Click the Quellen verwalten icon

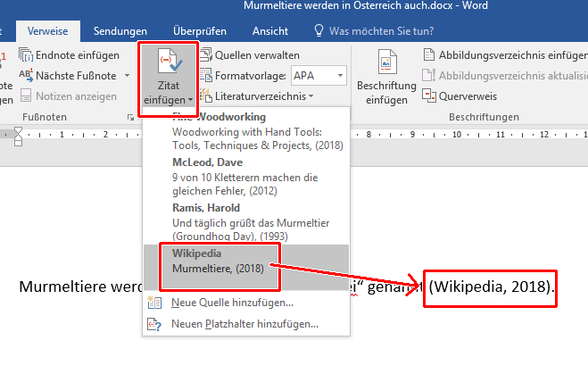click(206, 54)
